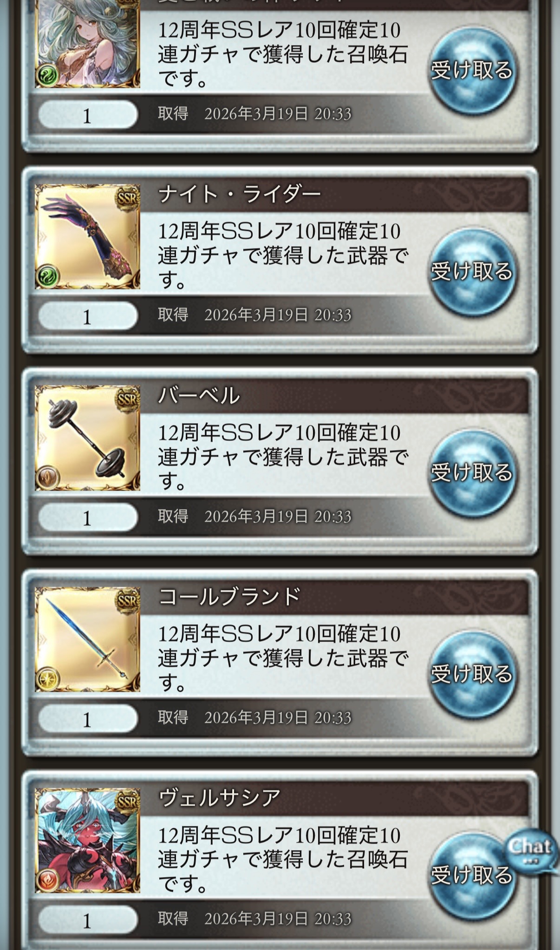
Task: Claim コールブランド with 受け取る button
Action: tap(472, 675)
